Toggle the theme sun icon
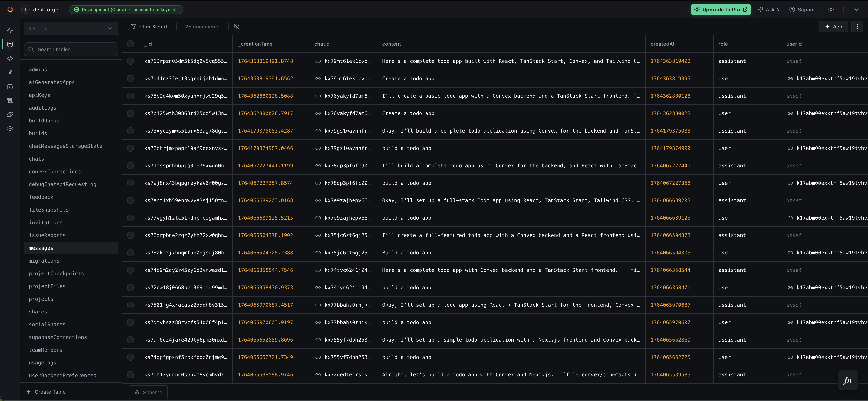Image resolution: width=868 pixels, height=401 pixels. point(831,10)
